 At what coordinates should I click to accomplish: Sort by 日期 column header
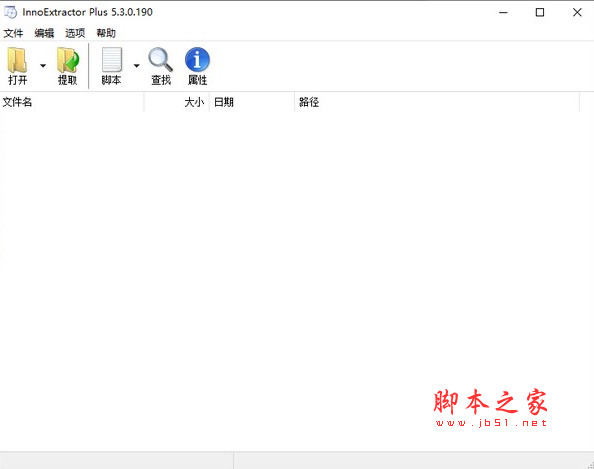click(252, 102)
